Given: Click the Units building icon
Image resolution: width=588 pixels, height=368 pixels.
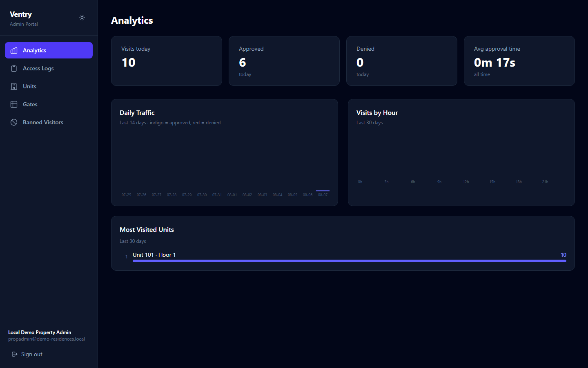Looking at the screenshot, I should [14, 86].
